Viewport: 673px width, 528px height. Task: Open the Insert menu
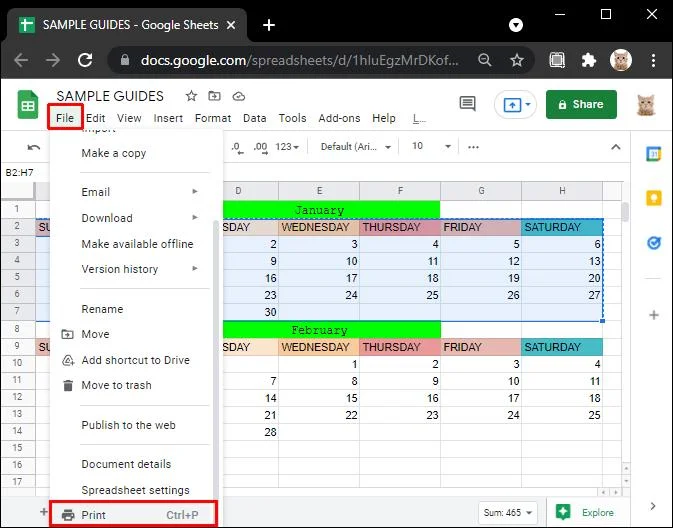[x=168, y=118]
